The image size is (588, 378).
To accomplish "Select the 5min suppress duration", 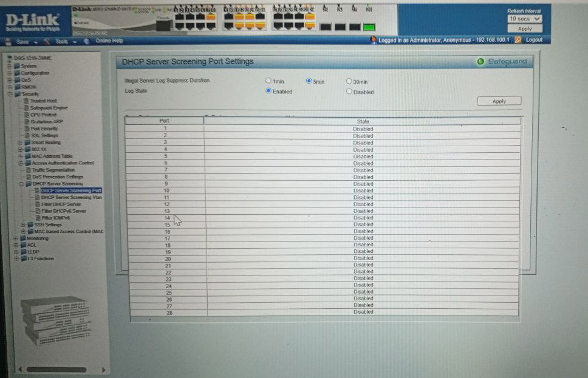I will pos(309,81).
